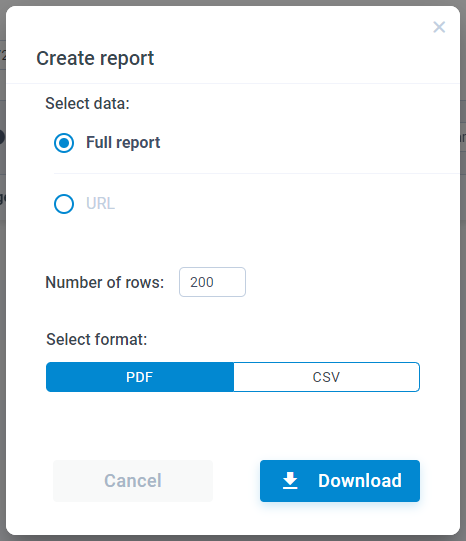Click the dimmed background left of dialog
The image size is (466, 541).
coord(3,311)
